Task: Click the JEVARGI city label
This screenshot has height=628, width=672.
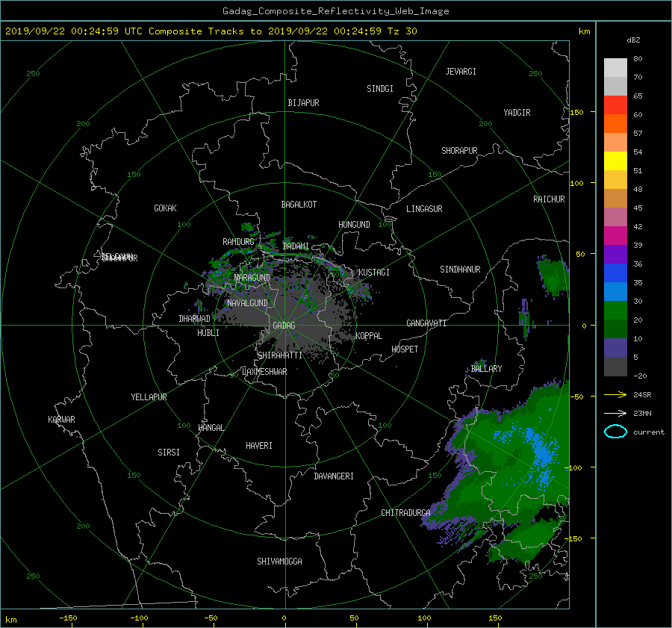Action: 461,72
